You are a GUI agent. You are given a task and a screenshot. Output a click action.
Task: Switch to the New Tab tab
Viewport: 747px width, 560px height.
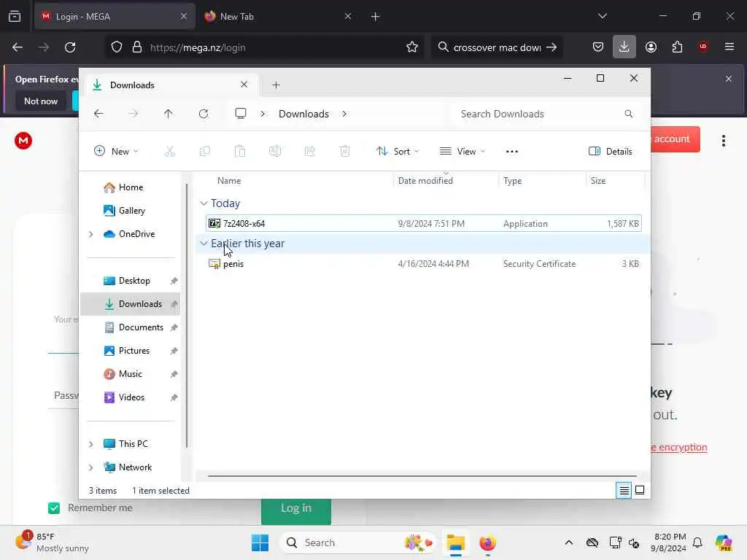(277, 17)
